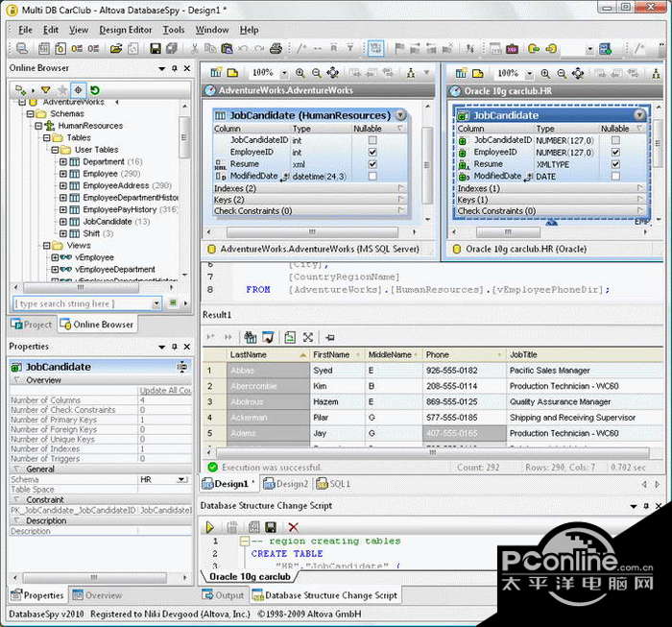The image size is (672, 627).
Task: Toggle Nullable for JobCandidateID in HumanResources table
Action: click(x=372, y=140)
